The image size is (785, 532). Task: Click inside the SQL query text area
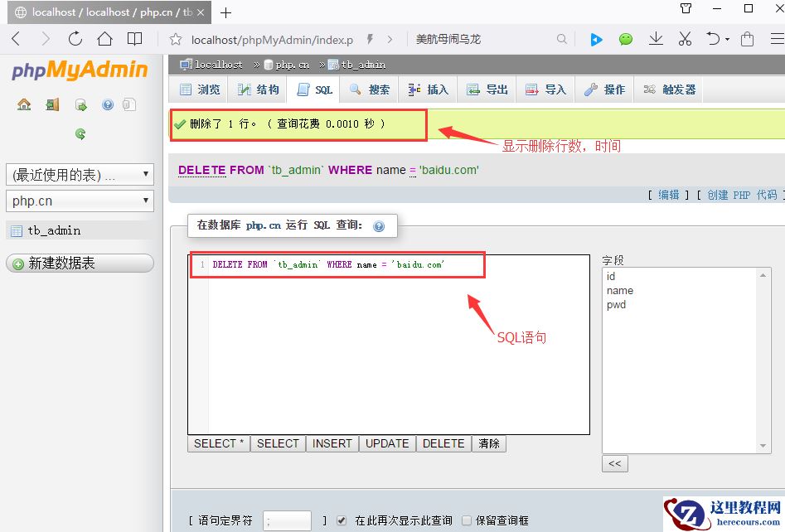pyautogui.click(x=389, y=345)
